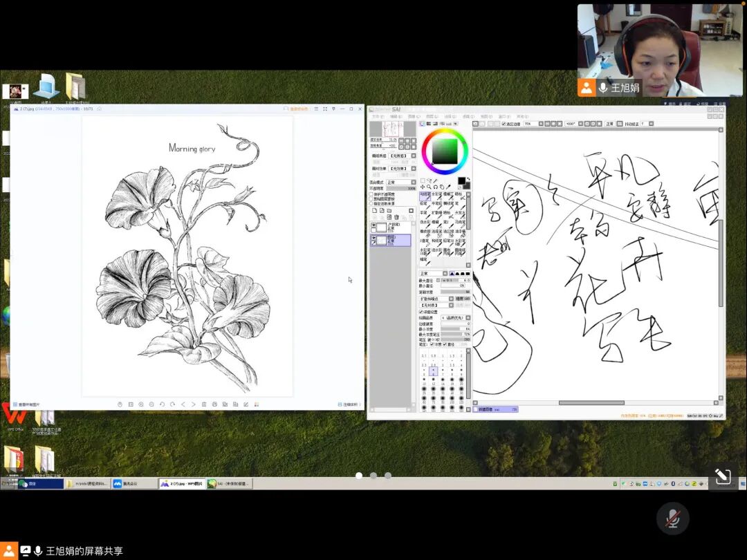The image size is (747, 560).
Task: Open the first menu in SAI menu bar
Action: [x=378, y=116]
